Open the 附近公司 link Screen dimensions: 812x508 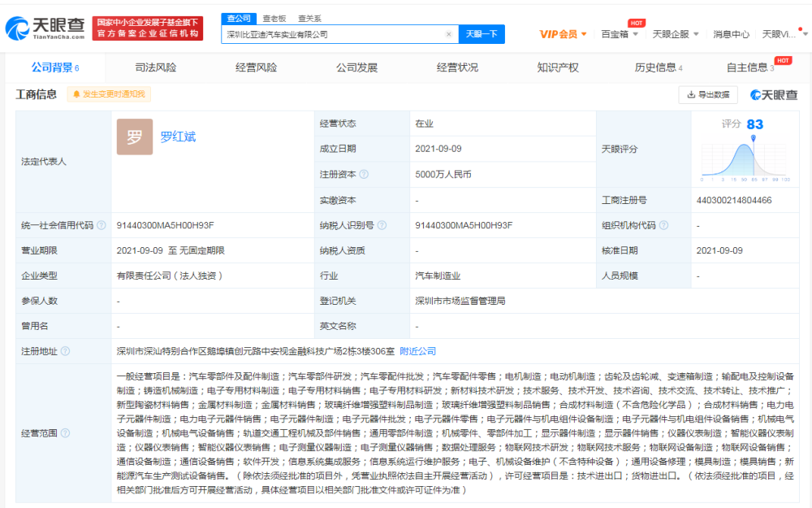click(x=417, y=351)
